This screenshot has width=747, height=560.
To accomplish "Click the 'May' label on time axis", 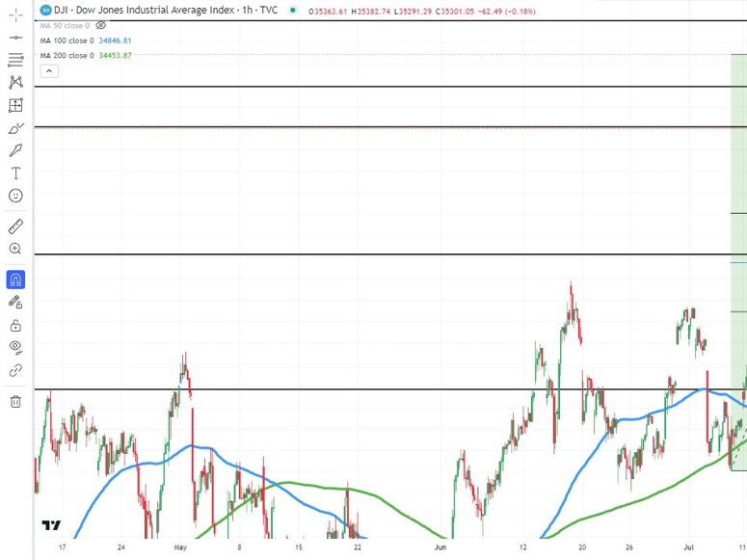I will [180, 547].
